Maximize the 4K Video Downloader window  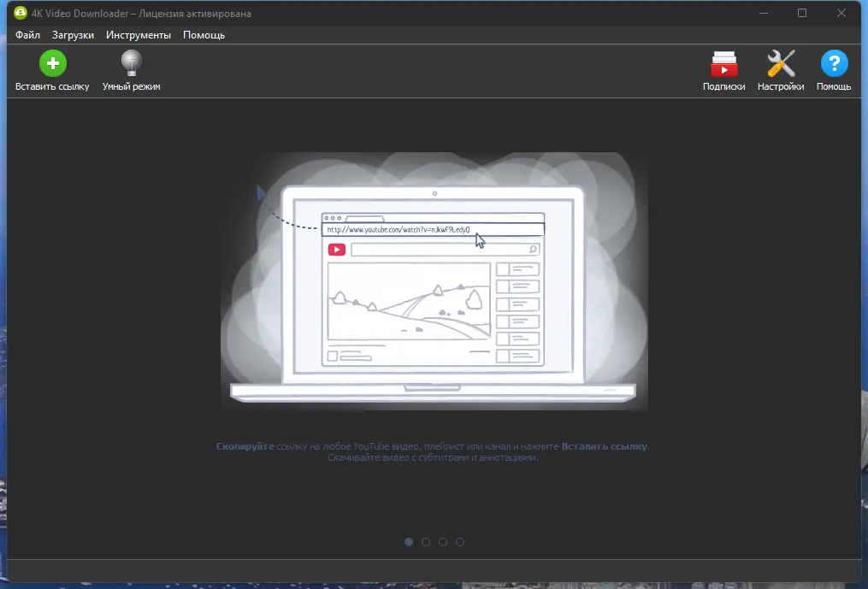(802, 13)
